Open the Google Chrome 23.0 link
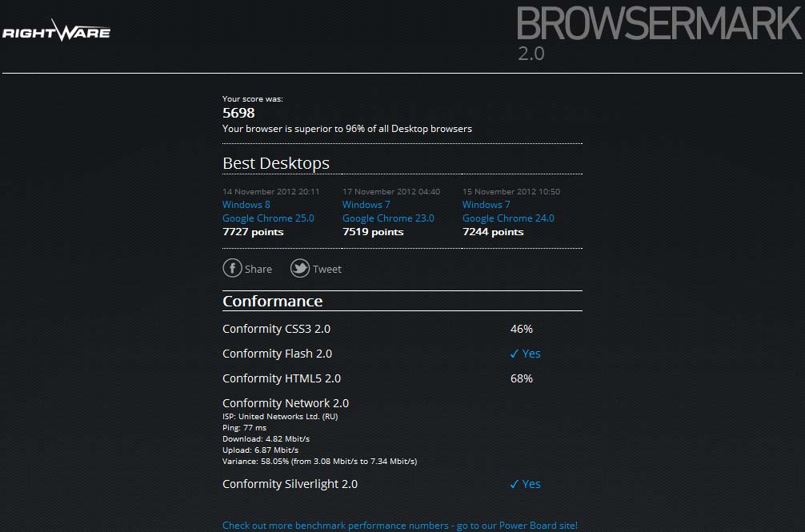This screenshot has width=805, height=532. tap(388, 218)
